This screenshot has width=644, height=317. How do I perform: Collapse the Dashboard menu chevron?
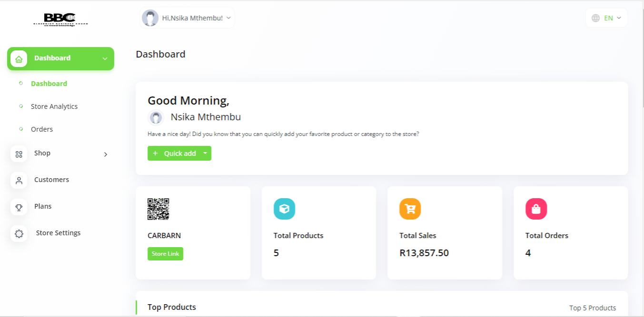pos(105,59)
